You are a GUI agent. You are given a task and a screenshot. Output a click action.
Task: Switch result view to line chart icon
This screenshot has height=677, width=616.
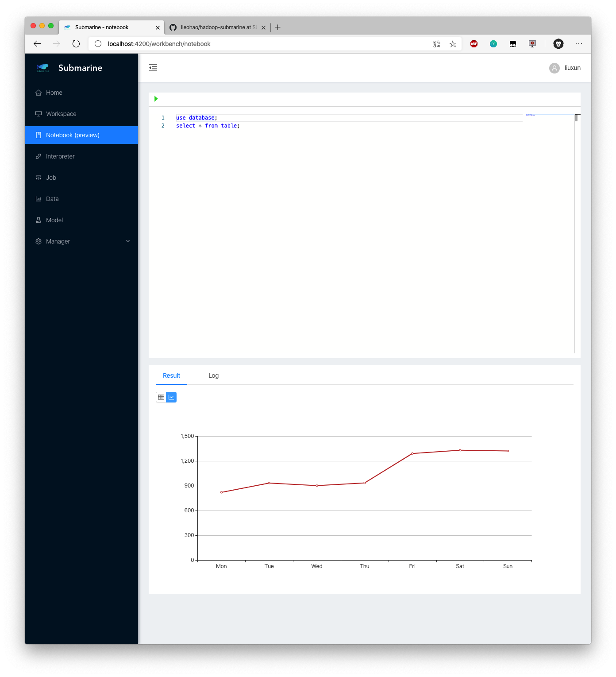pos(171,397)
